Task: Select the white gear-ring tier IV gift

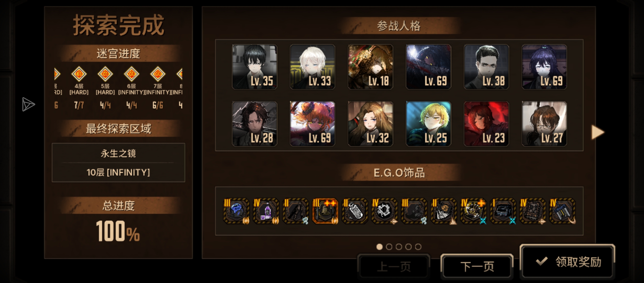Action: pos(384,211)
